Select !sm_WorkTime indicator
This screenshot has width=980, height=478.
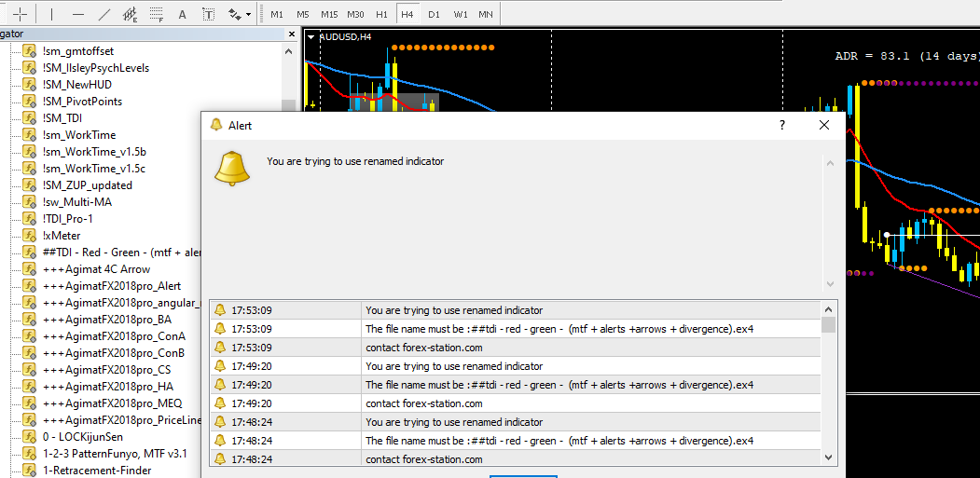coord(79,135)
